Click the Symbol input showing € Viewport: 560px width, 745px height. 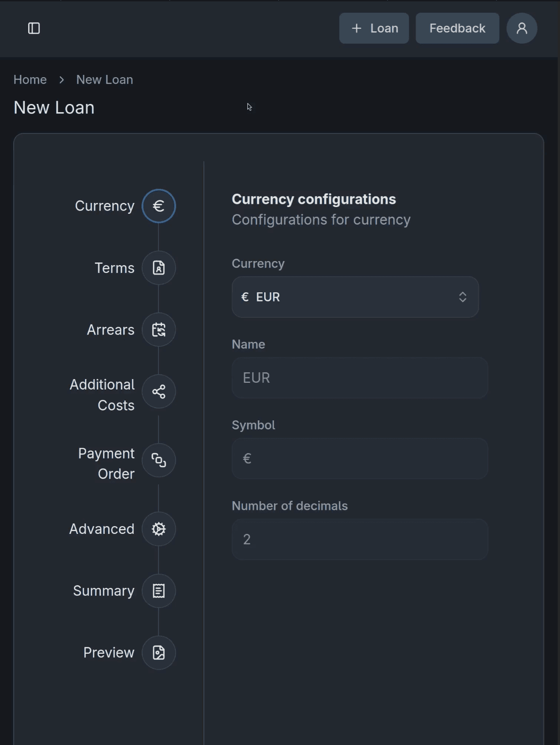coord(359,459)
